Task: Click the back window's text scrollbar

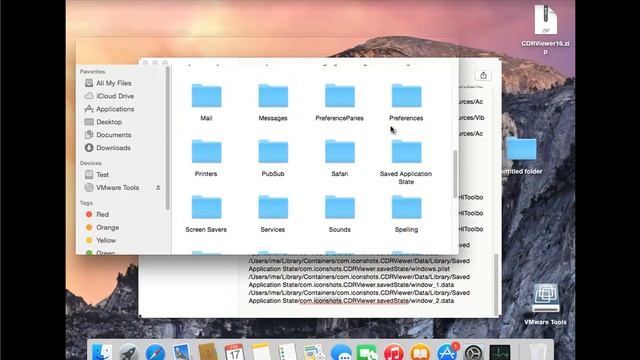Action: click(496, 284)
